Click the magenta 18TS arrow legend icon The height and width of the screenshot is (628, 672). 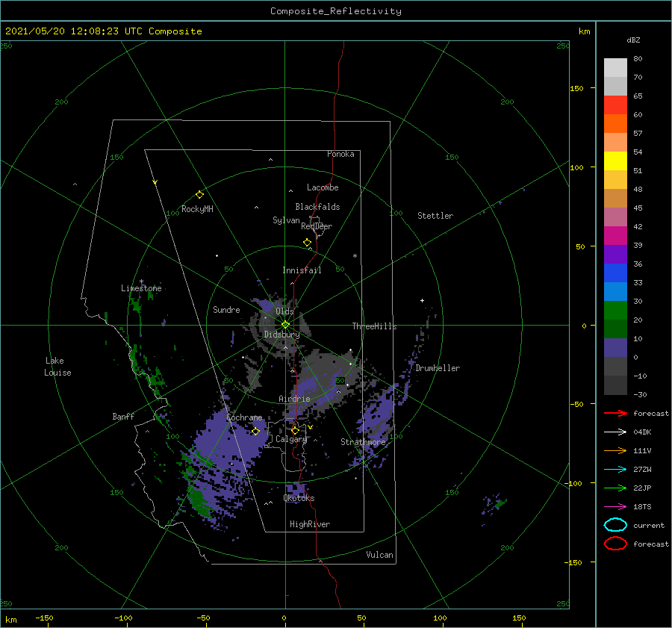click(615, 507)
